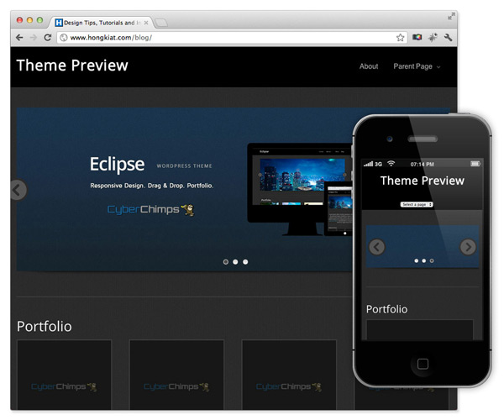Tap the iPhone home button

(423, 364)
